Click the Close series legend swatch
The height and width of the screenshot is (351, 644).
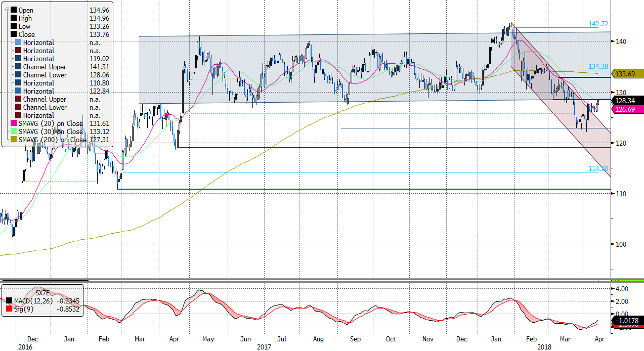pos(13,34)
